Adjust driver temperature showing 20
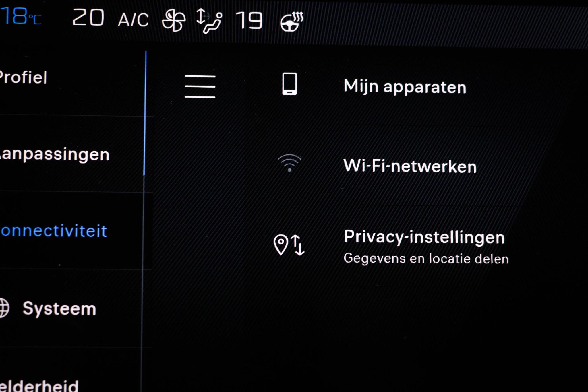The width and height of the screenshot is (588, 392). pyautogui.click(x=88, y=17)
